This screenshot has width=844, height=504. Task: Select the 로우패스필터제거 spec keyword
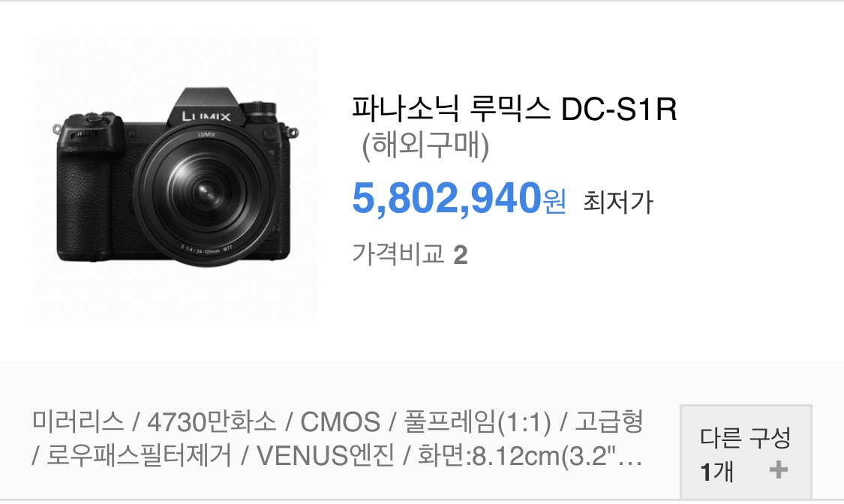pos(139,455)
